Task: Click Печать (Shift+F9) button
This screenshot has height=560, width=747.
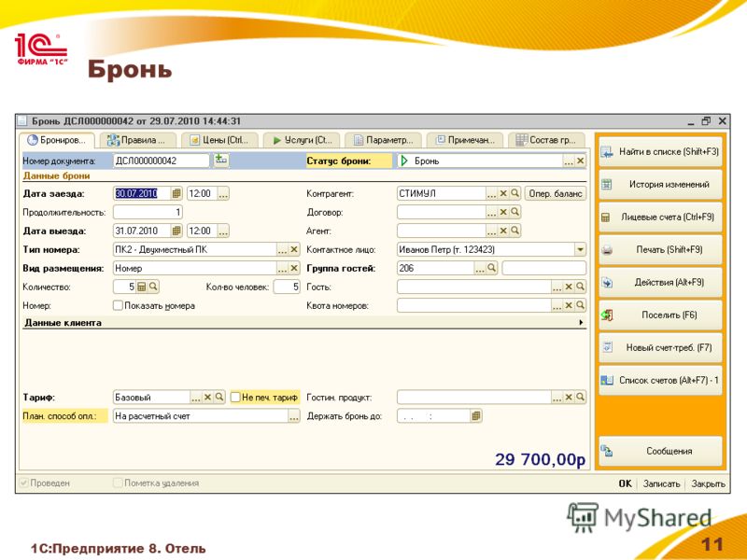Action: coord(660,249)
